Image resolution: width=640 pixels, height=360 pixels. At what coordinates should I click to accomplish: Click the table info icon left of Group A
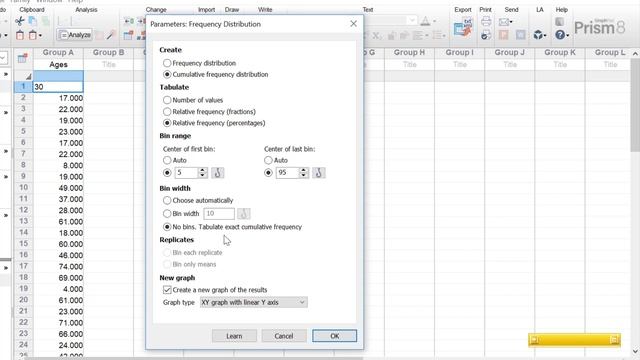pyautogui.click(x=22, y=58)
